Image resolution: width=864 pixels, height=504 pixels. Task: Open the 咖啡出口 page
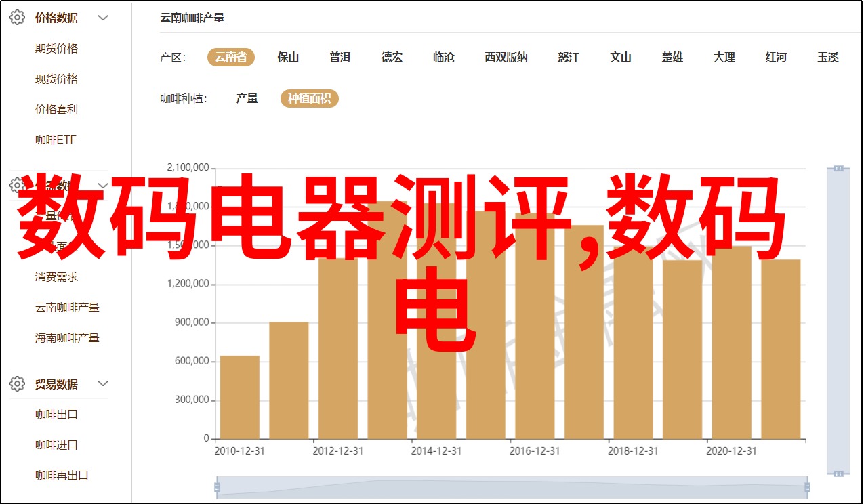click(x=57, y=415)
